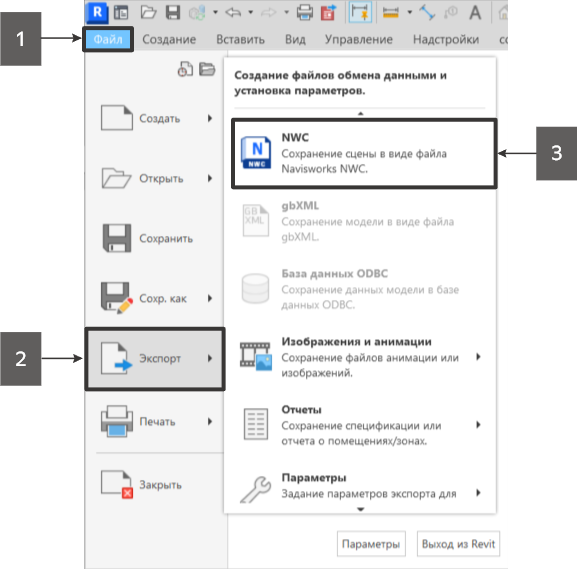Choose NWC Navisworks export option
The width and height of the screenshot is (577, 569).
(364, 153)
